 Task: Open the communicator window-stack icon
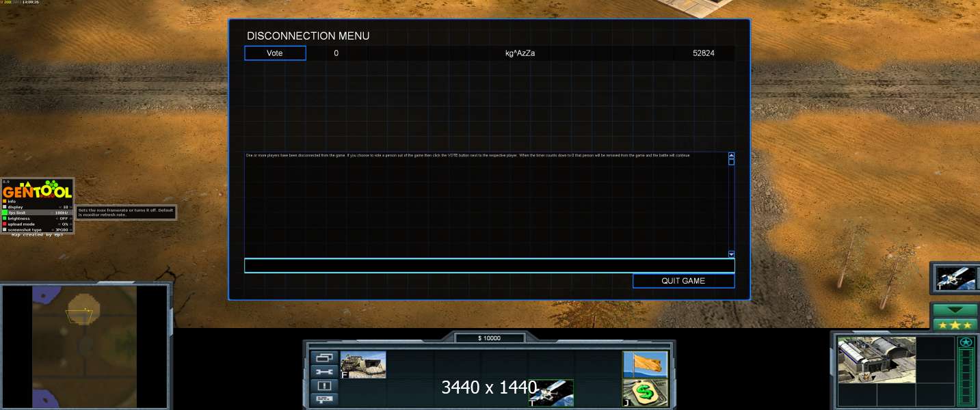click(x=324, y=357)
